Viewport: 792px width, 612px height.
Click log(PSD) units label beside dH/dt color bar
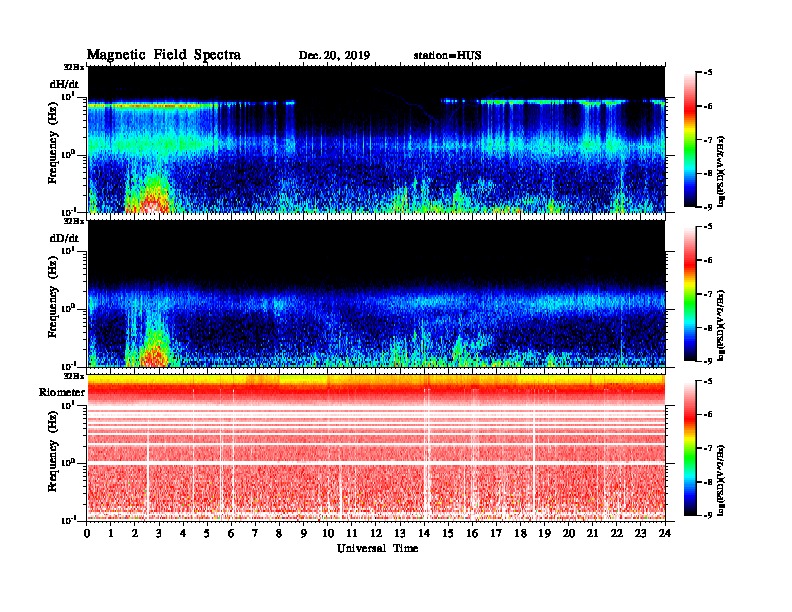pyautogui.click(x=721, y=171)
